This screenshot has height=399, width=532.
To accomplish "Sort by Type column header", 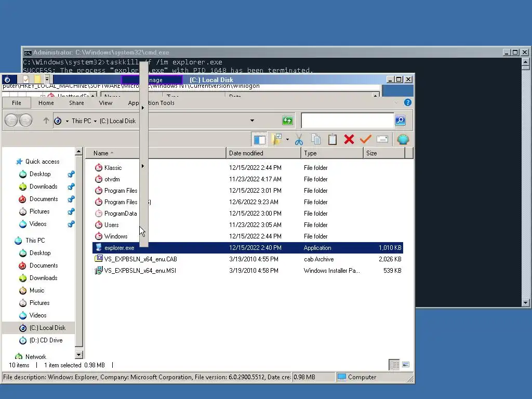I will (x=332, y=153).
